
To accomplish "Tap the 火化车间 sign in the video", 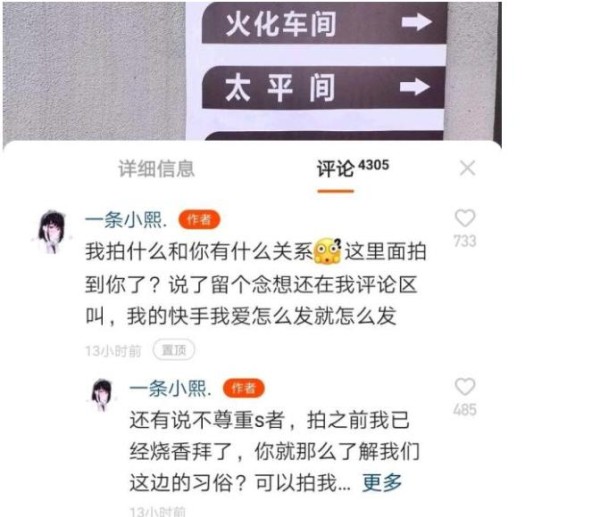I will (x=324, y=23).
